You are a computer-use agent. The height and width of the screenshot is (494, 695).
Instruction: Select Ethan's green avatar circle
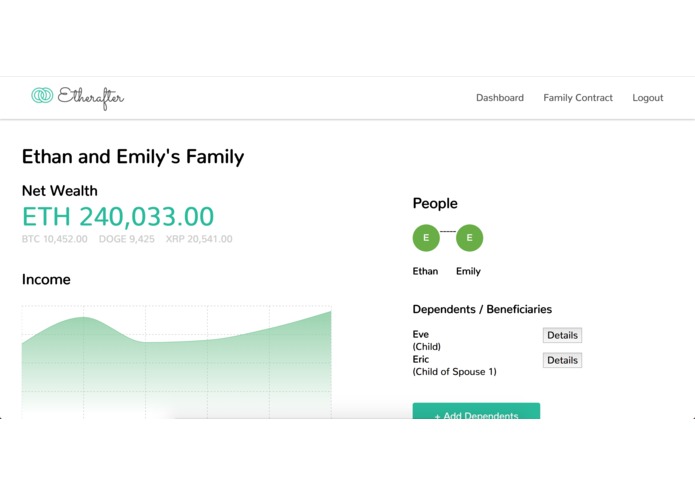[426, 238]
